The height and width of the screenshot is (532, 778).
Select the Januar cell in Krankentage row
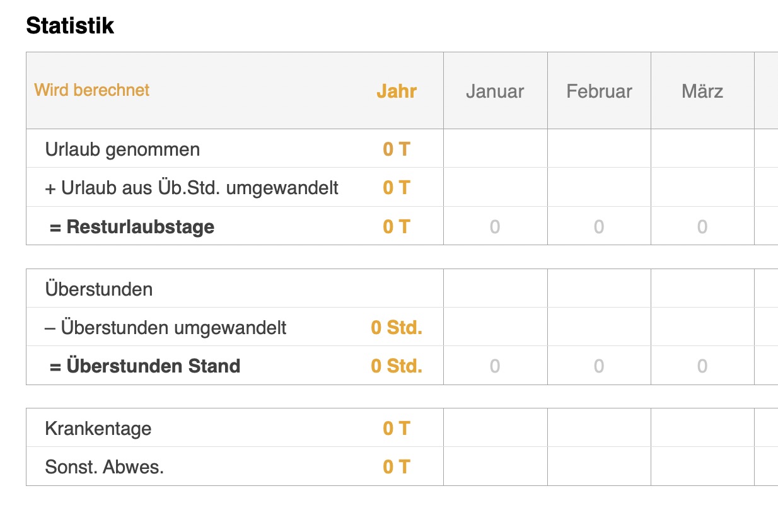[x=495, y=429]
